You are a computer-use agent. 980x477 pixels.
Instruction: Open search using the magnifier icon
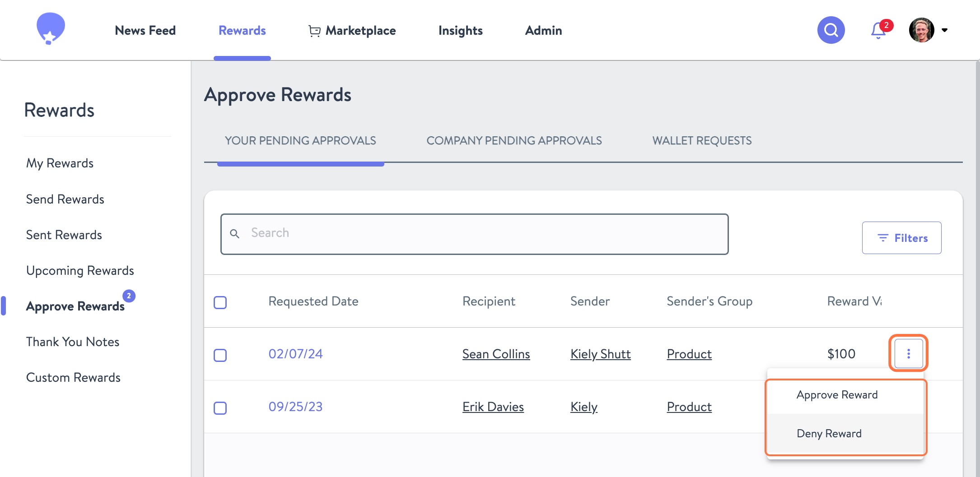point(831,30)
